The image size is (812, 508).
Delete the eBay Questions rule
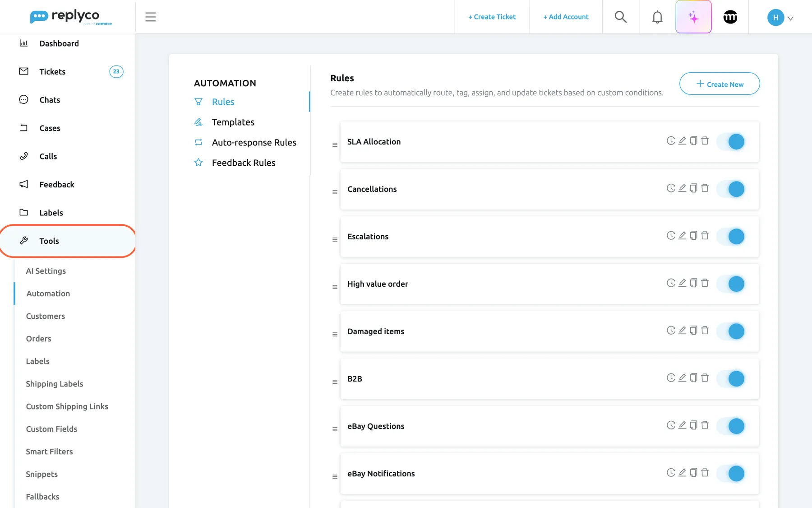click(x=705, y=425)
